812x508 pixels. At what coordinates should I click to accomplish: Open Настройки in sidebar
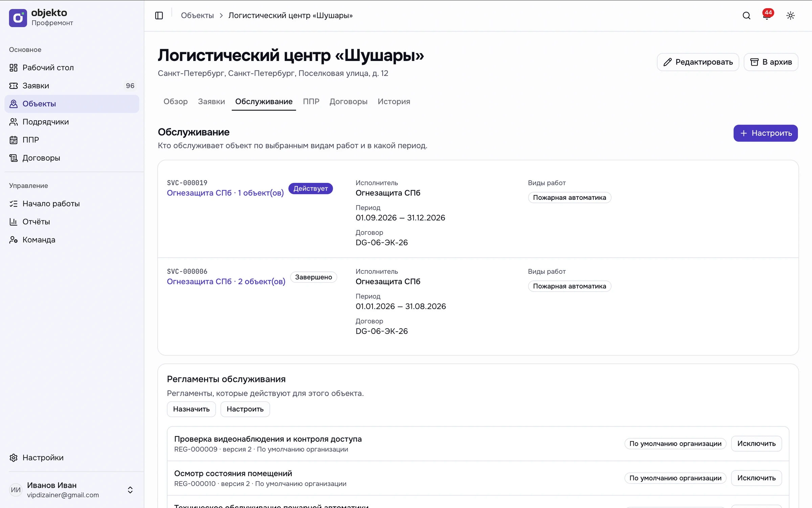(72, 458)
